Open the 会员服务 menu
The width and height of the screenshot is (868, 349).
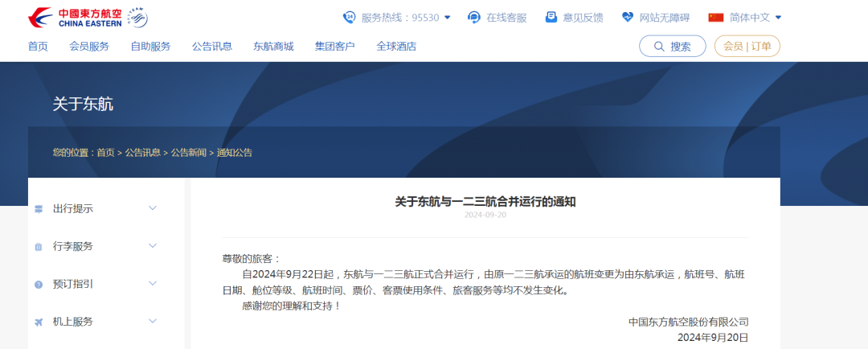[x=89, y=47]
